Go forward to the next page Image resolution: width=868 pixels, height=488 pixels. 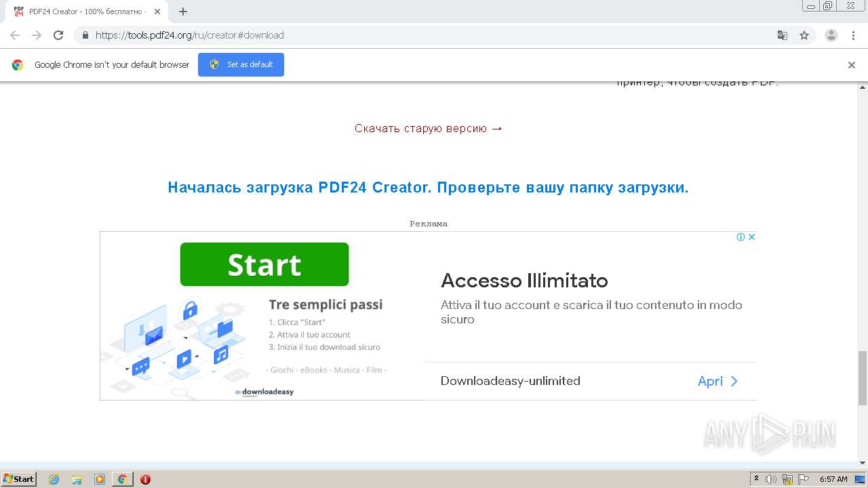(x=37, y=35)
